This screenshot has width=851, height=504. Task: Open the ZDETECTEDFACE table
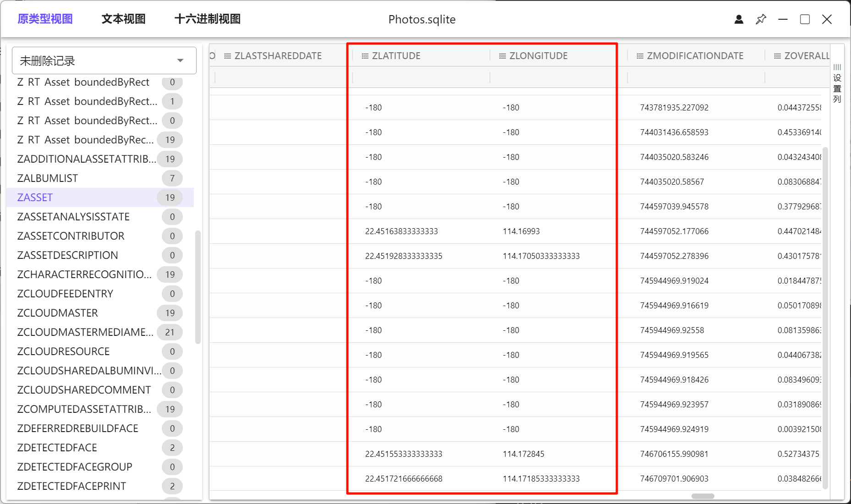(x=57, y=448)
